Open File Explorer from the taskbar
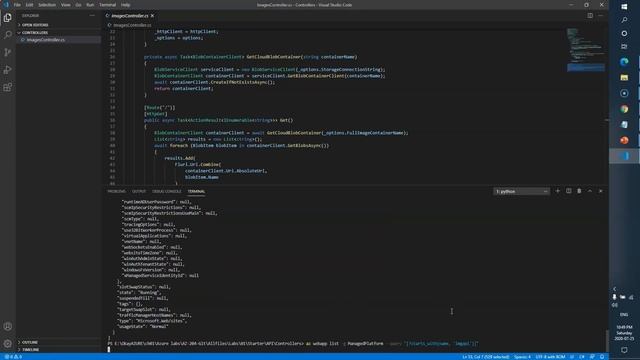 (x=624, y=78)
